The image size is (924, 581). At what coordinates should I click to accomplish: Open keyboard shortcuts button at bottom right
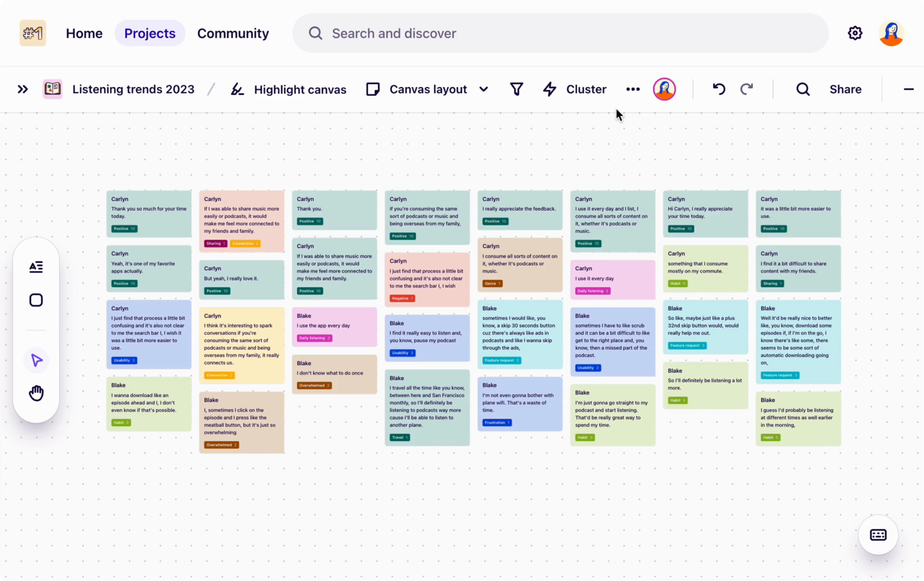[x=878, y=535]
